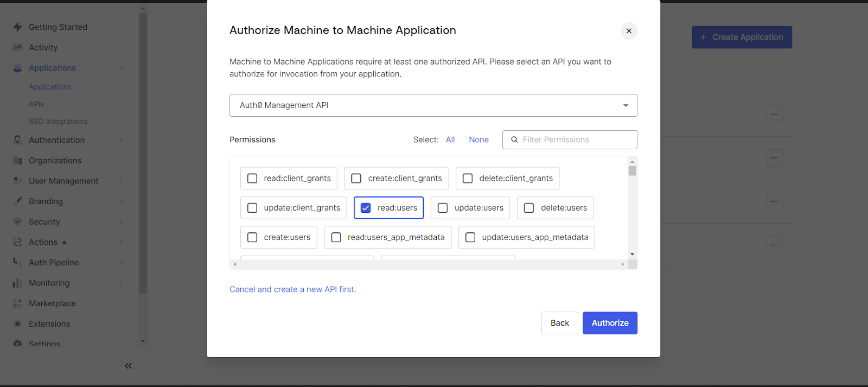Click the permissions list scroll down arrow
868x387 pixels.
click(x=632, y=254)
